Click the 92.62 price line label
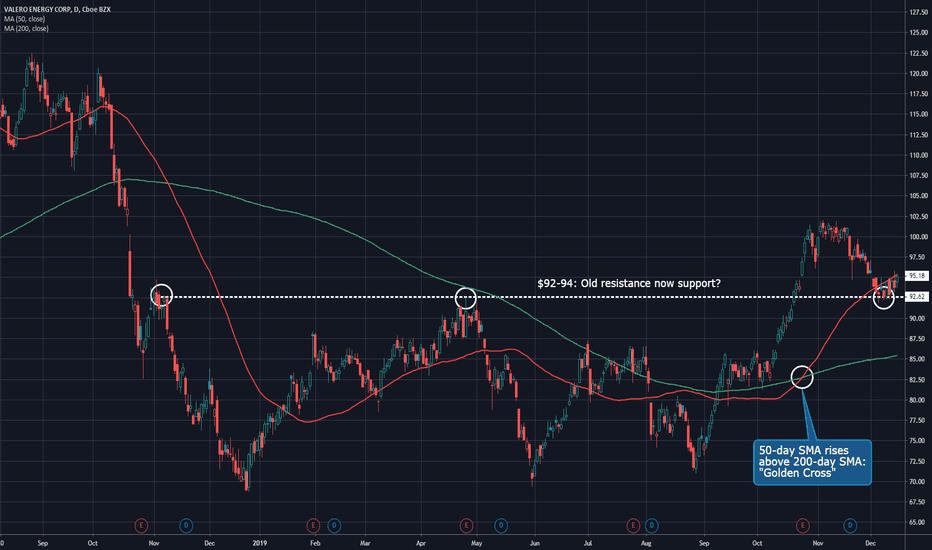The width and height of the screenshot is (932, 550). [x=917, y=296]
